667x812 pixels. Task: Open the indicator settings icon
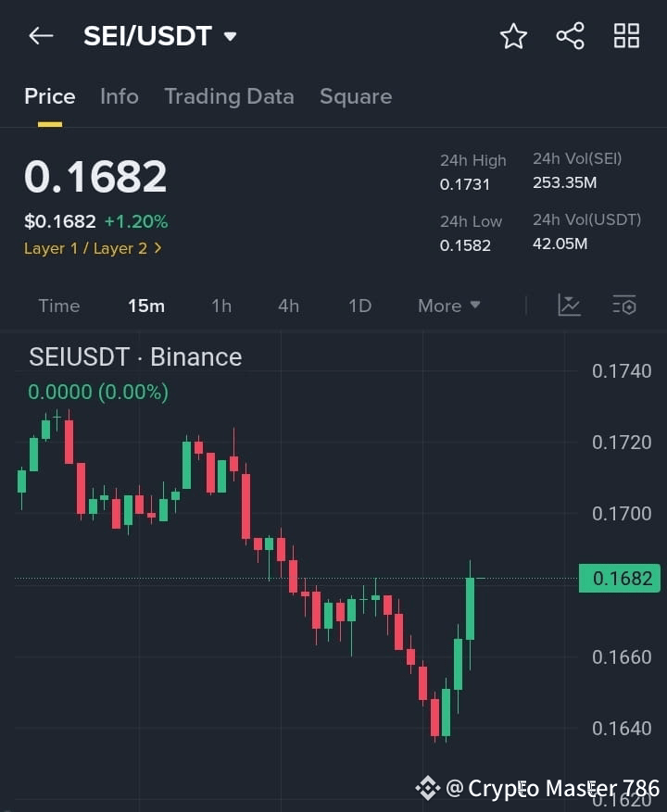pyautogui.click(x=624, y=306)
